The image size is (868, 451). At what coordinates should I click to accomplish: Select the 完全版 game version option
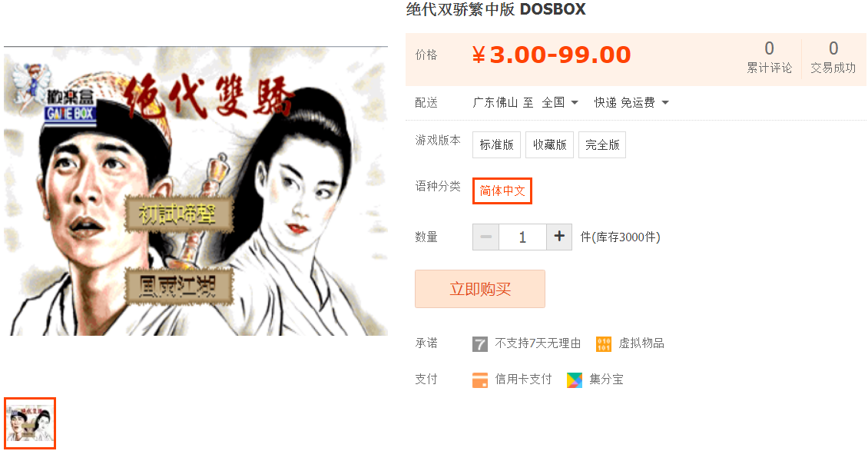[602, 145]
